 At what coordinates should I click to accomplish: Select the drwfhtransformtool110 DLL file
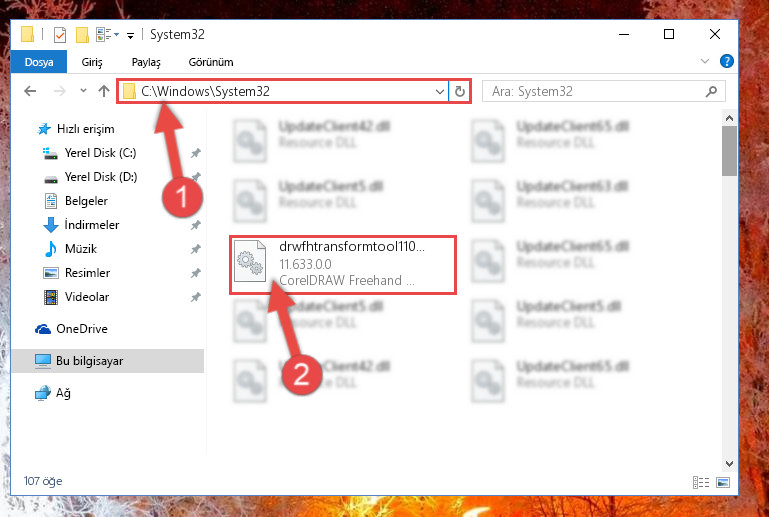(x=343, y=265)
